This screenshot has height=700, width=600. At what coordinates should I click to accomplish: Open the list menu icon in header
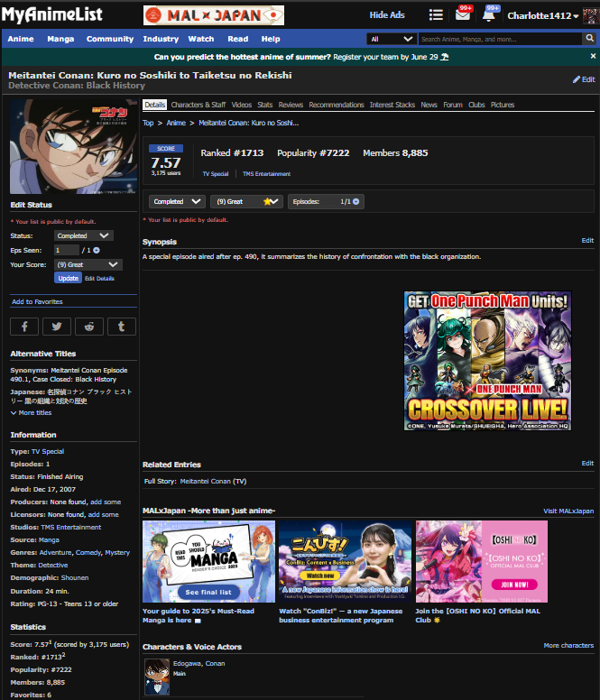pyautogui.click(x=437, y=15)
